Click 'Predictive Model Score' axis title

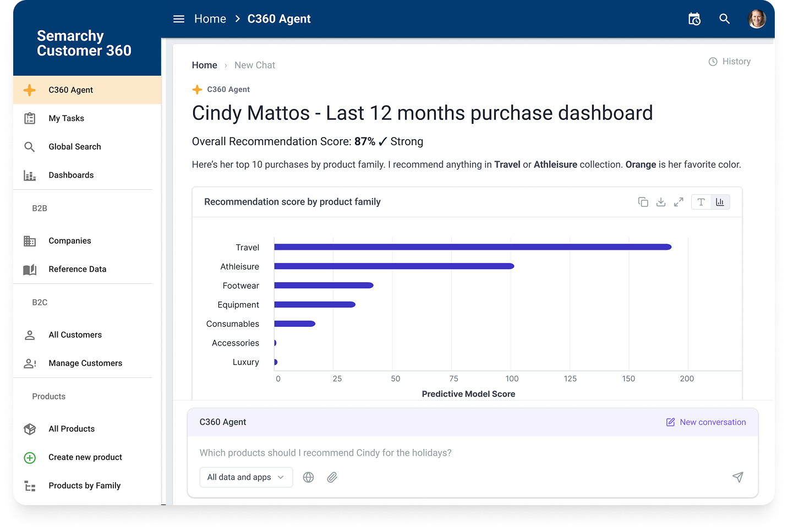pos(469,394)
